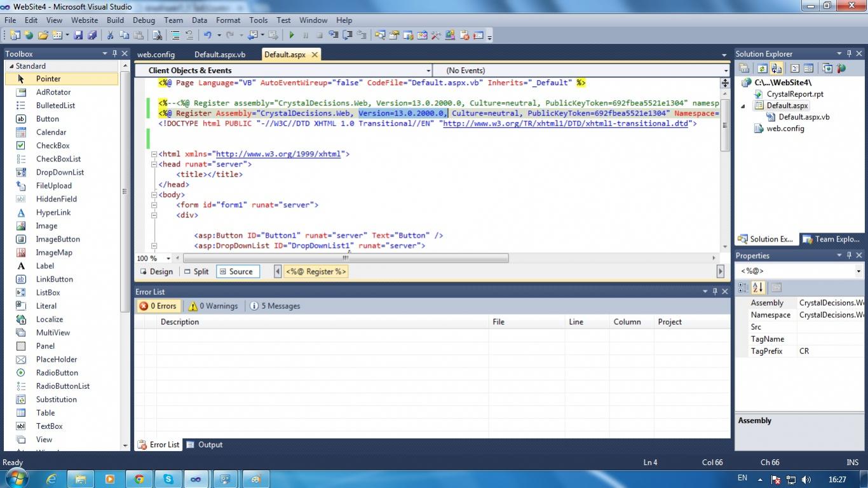Toggle 0 Errors filter in Error List

[158, 306]
